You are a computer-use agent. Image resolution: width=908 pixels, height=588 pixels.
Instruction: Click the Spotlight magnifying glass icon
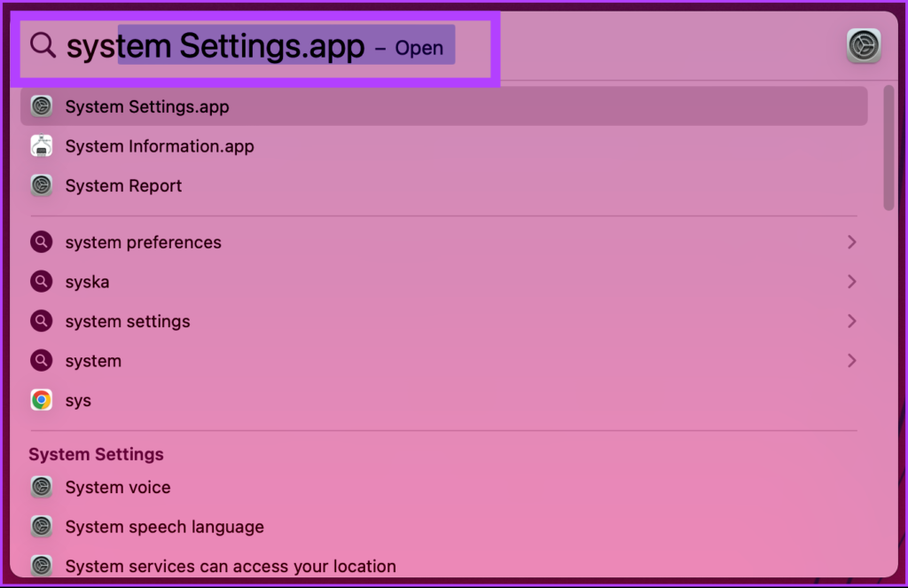[x=43, y=45]
